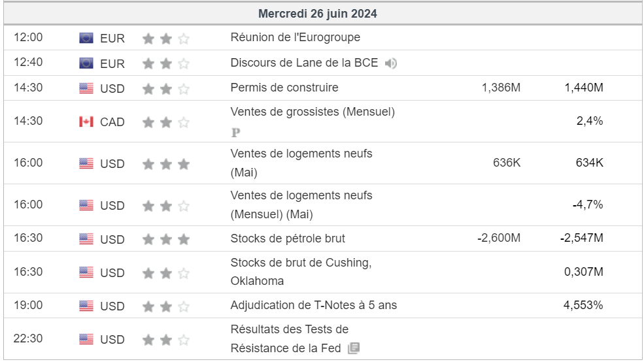Screen dimensions: 644x362
Task: Click the US flag in Permis de construire row
Action: coord(86,88)
